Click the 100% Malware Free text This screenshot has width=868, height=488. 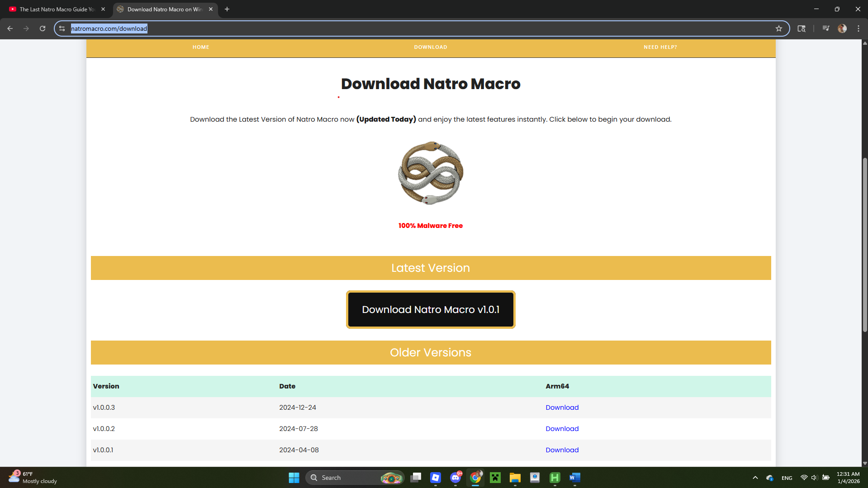click(431, 226)
